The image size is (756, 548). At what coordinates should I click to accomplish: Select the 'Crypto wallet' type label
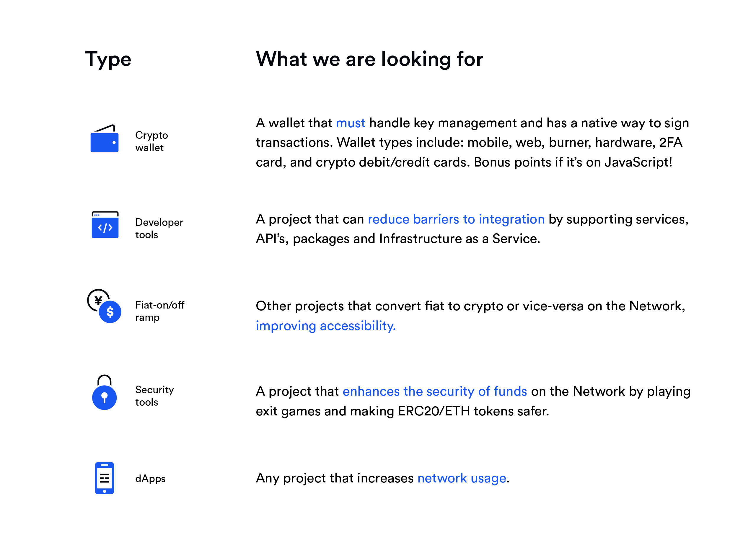click(151, 141)
